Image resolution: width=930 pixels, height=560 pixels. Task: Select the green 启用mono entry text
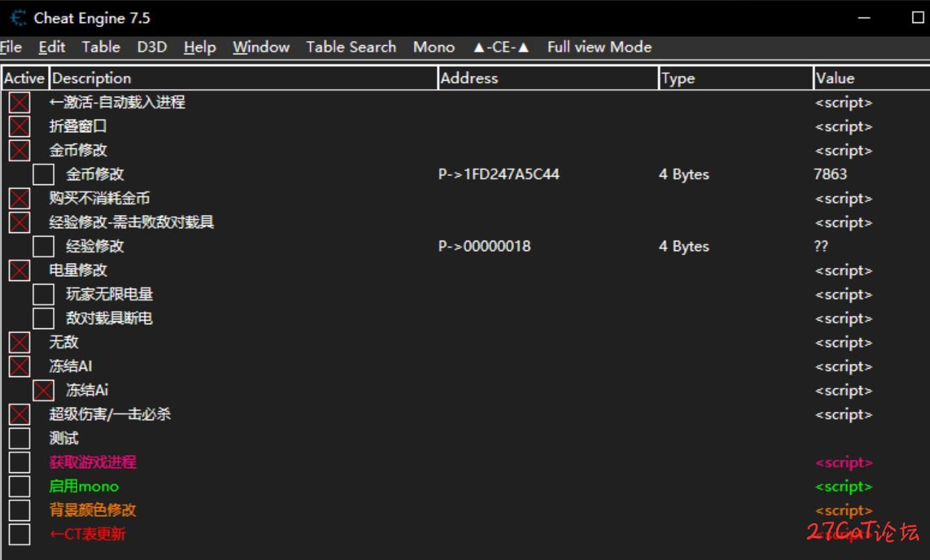pos(83,486)
